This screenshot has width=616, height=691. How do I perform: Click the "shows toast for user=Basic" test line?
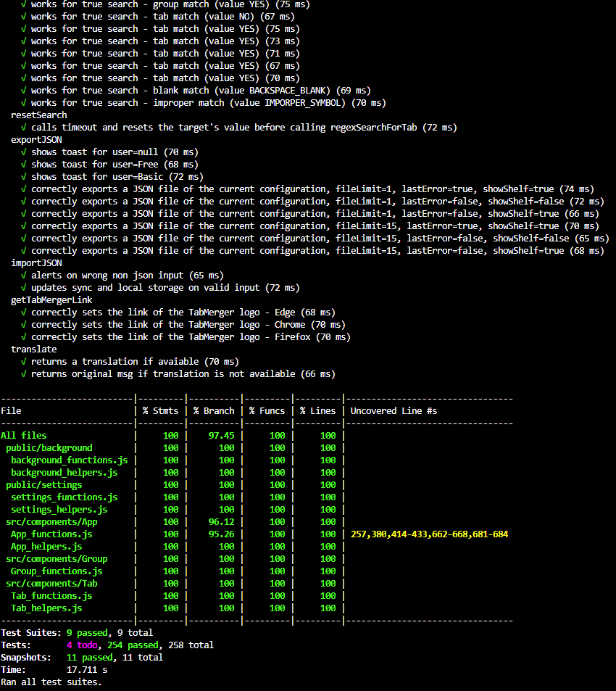point(112,177)
